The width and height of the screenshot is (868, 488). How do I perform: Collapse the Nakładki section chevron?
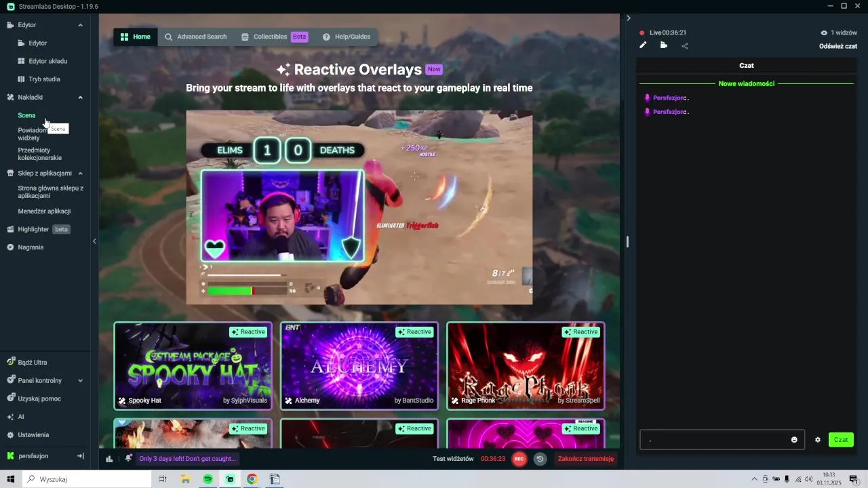80,98
